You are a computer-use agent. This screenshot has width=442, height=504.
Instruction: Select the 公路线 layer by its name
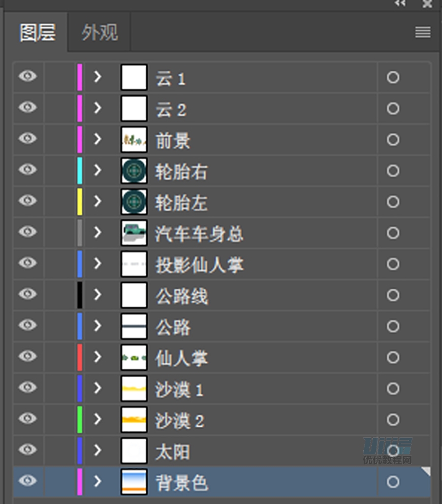click(x=180, y=295)
